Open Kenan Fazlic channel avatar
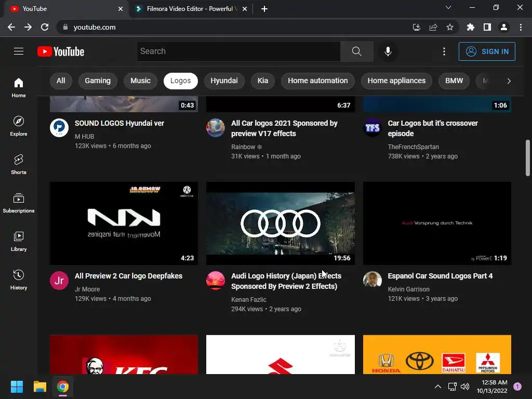 coord(216,280)
